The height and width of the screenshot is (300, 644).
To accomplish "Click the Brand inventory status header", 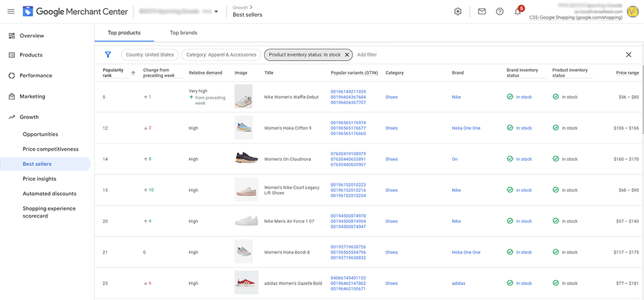I will 522,73.
